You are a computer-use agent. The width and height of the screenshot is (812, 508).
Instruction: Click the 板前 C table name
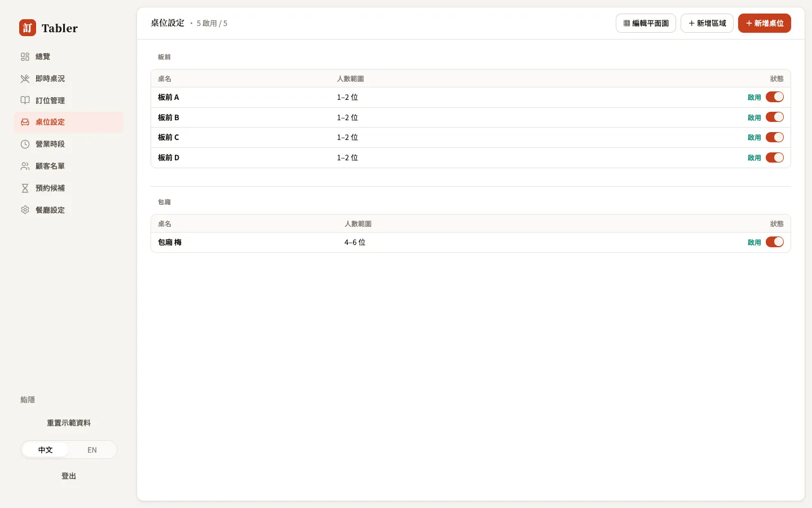(x=169, y=137)
